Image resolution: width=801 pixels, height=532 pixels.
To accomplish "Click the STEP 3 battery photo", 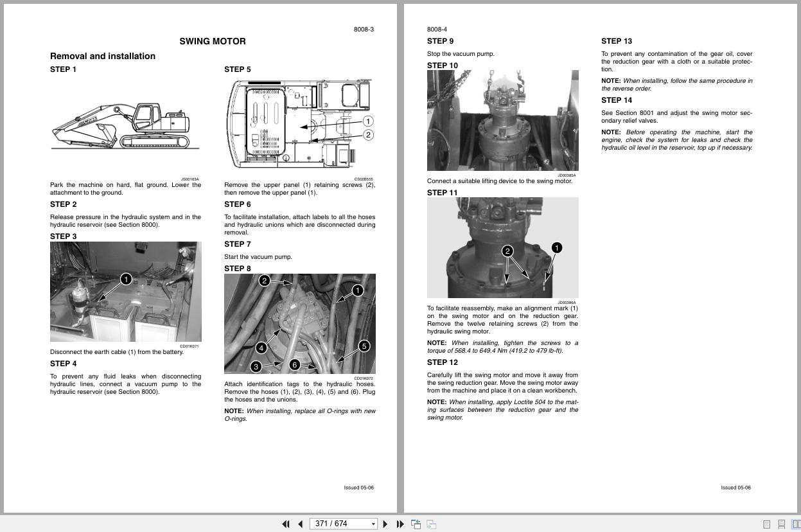I will tap(126, 292).
